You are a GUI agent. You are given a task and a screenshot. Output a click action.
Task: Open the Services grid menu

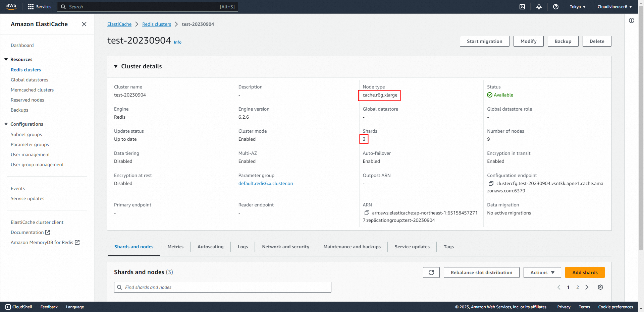point(40,7)
